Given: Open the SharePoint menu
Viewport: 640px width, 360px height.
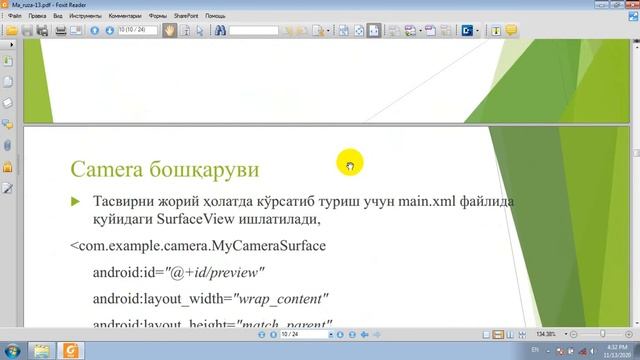Looking at the screenshot, I should 186,16.
